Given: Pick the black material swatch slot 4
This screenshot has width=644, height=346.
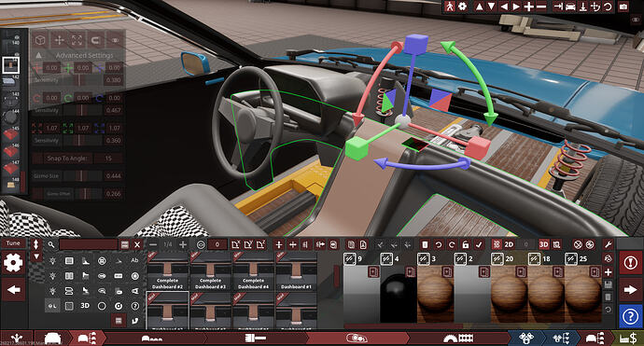Looking at the screenshot, I should click(398, 294).
